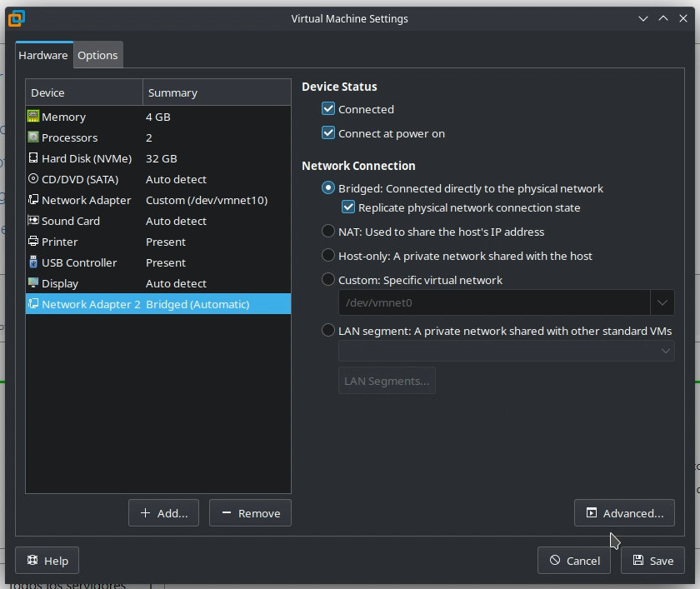Switch to the Options tab
This screenshot has height=589, width=700.
point(97,55)
